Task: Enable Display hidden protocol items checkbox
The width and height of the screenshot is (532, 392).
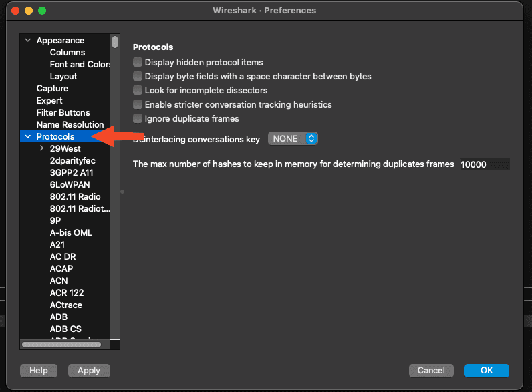Action: pyautogui.click(x=138, y=62)
